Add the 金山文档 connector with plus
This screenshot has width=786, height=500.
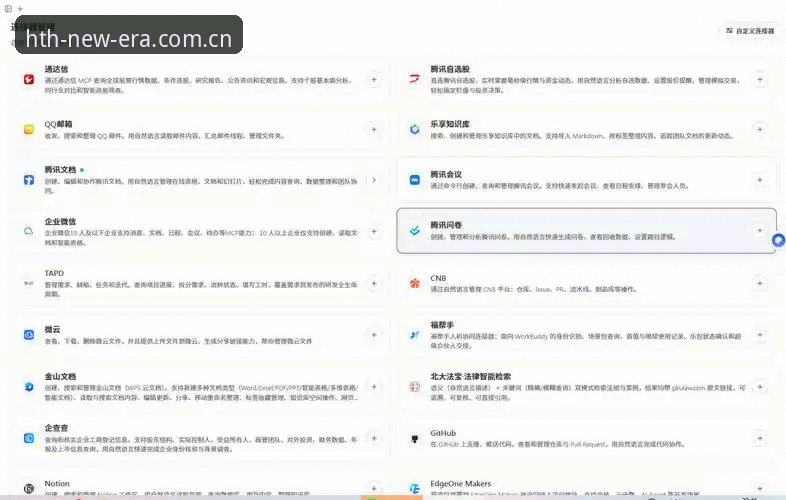tap(374, 387)
